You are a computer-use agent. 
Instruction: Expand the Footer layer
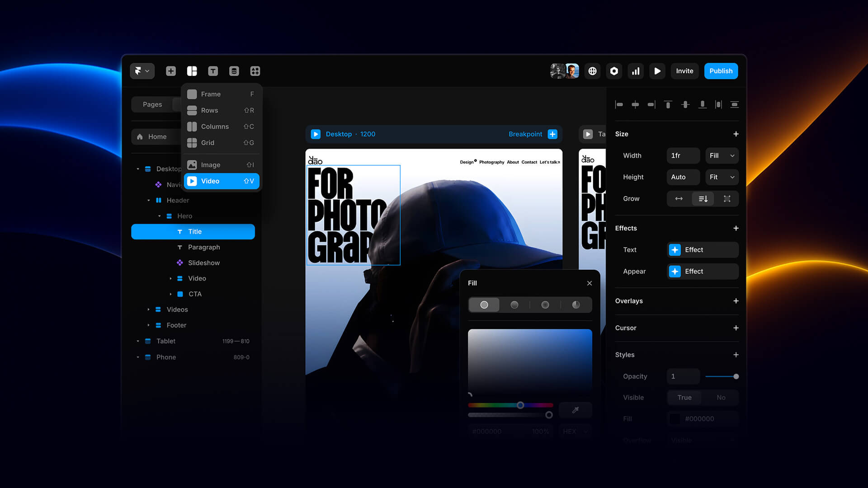point(148,325)
